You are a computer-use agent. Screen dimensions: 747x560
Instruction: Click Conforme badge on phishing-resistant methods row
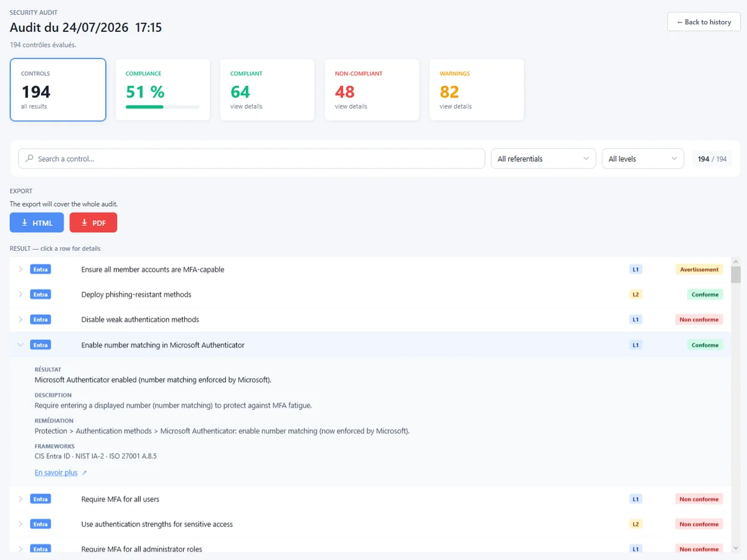pos(705,294)
